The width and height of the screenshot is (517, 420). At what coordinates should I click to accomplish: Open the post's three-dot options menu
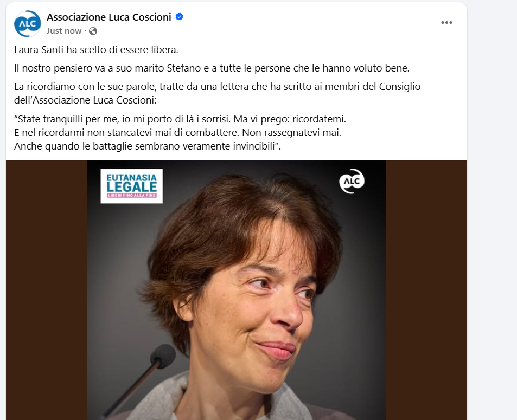[x=446, y=22]
